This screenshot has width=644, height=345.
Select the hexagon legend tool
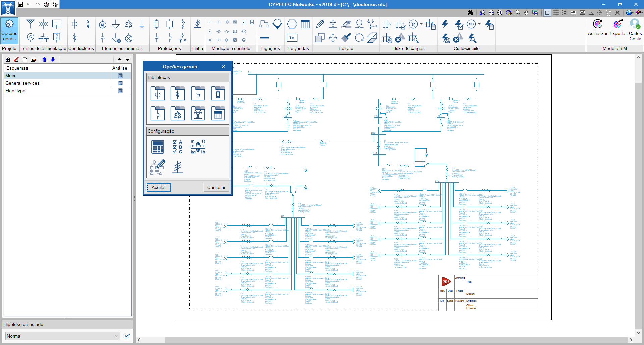(x=292, y=24)
